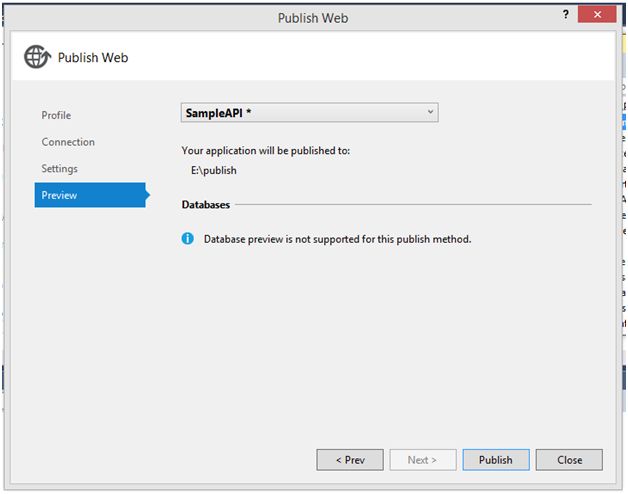Click the 'Your application will be published to' label

pos(266,150)
